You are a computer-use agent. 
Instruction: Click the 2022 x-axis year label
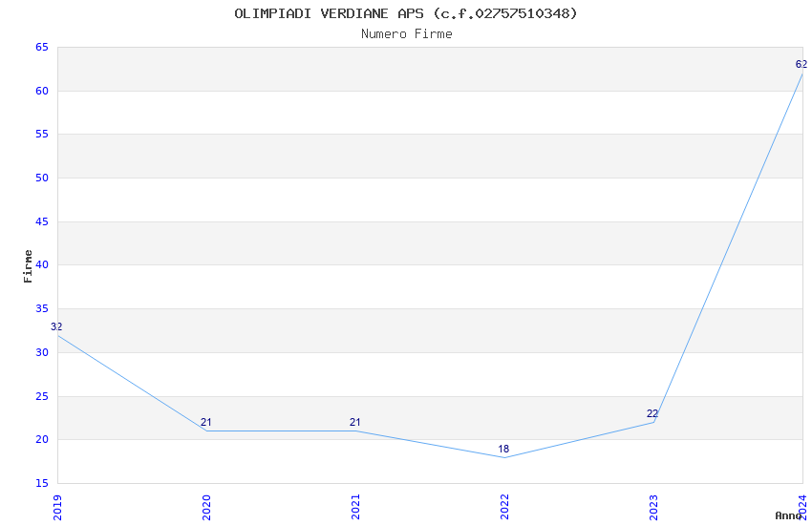pos(504,508)
